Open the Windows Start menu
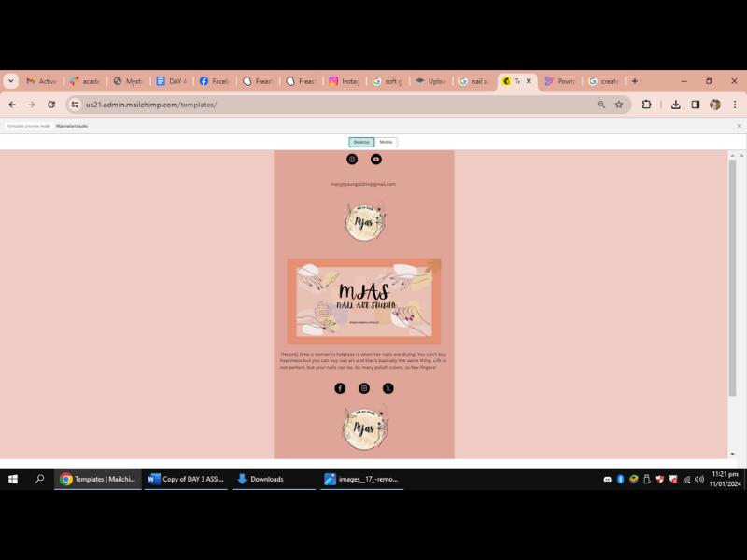 tap(13, 479)
